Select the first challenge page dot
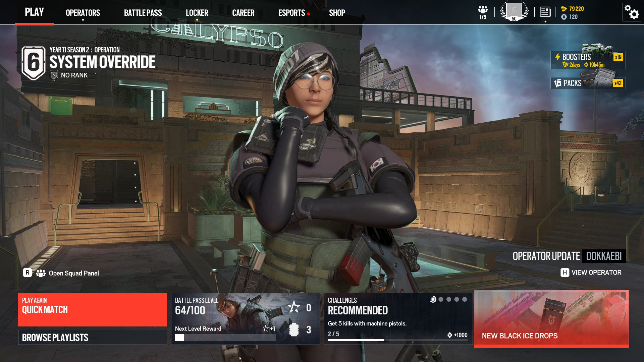Image resolution: width=644 pixels, height=362 pixels. (x=433, y=299)
